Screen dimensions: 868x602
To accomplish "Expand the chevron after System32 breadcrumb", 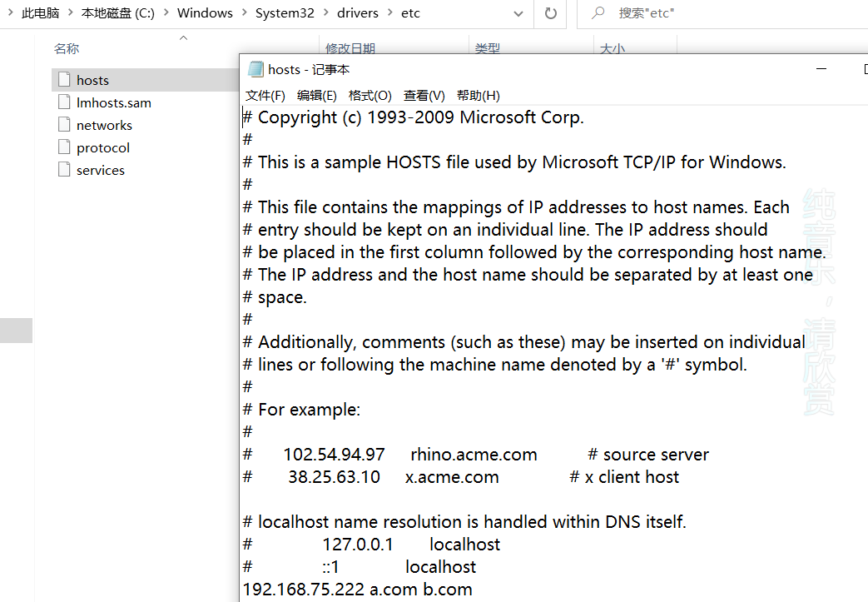I will click(x=325, y=12).
